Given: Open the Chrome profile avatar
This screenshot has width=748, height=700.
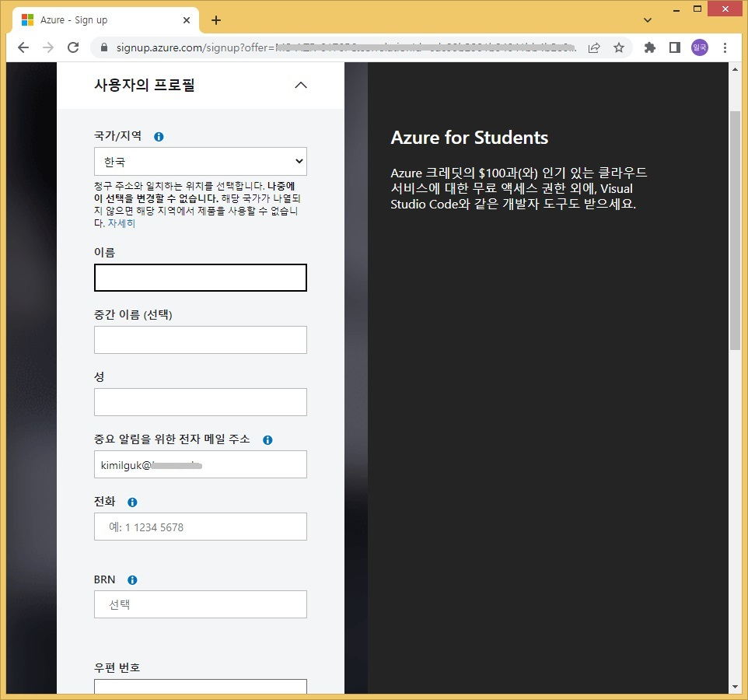Looking at the screenshot, I should (x=699, y=47).
